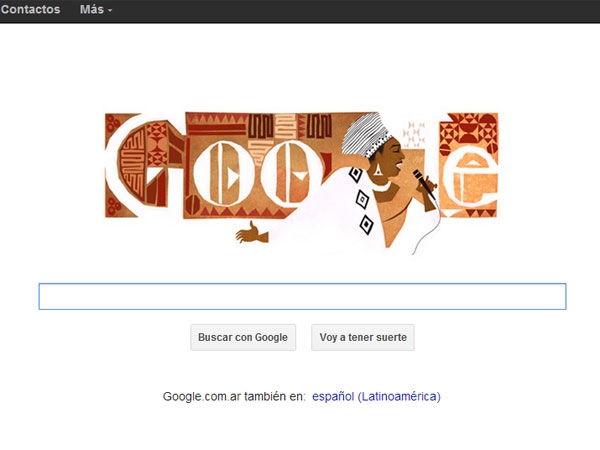
Task: Click the Voy a tener suerte button
Action: [363, 337]
